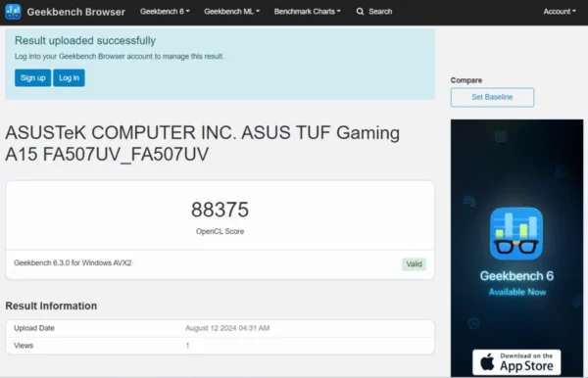Click the Views row label
This screenshot has width=588, height=378.
24,346
